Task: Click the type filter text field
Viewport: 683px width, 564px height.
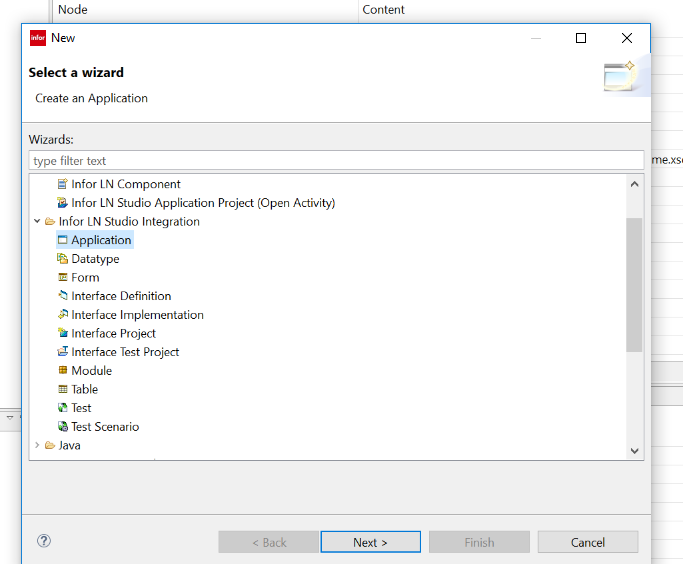Action: click(336, 161)
